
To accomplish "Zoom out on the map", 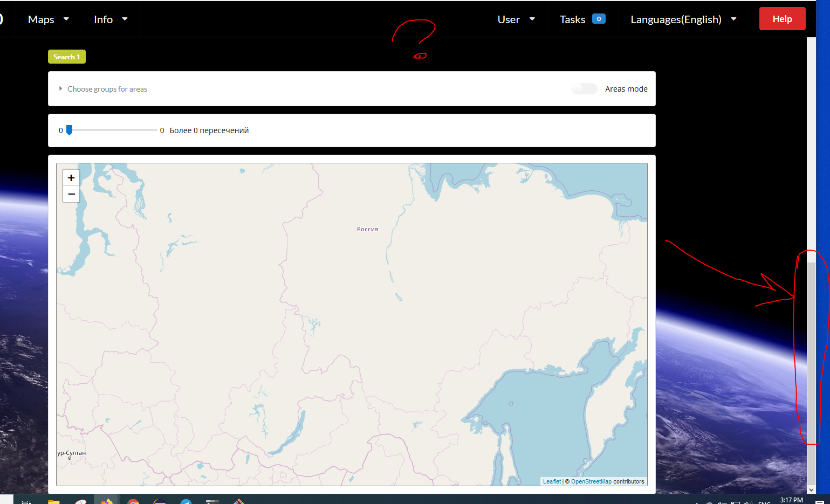I will (71, 194).
